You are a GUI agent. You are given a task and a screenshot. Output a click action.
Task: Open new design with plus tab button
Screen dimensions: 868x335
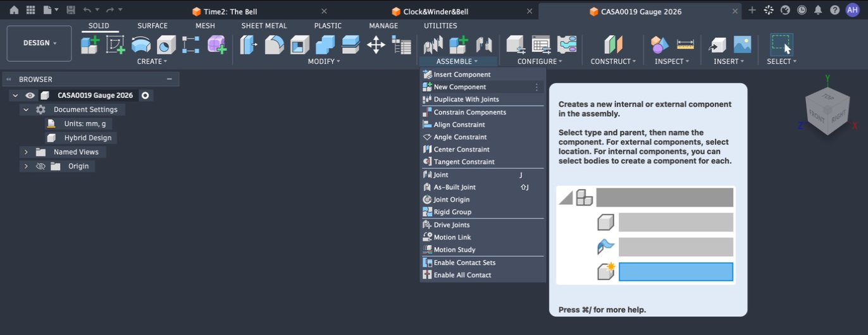pyautogui.click(x=752, y=10)
